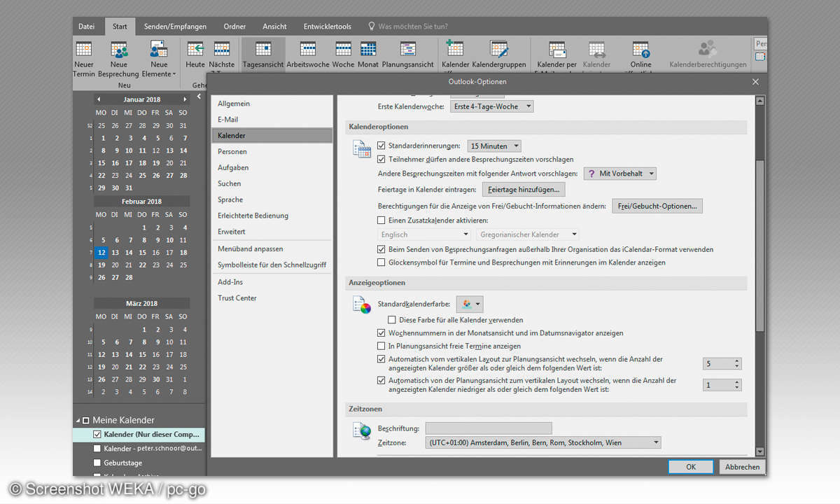Select highlighted date 12 in Februar 2018
This screenshot has width=840, height=504.
click(101, 253)
